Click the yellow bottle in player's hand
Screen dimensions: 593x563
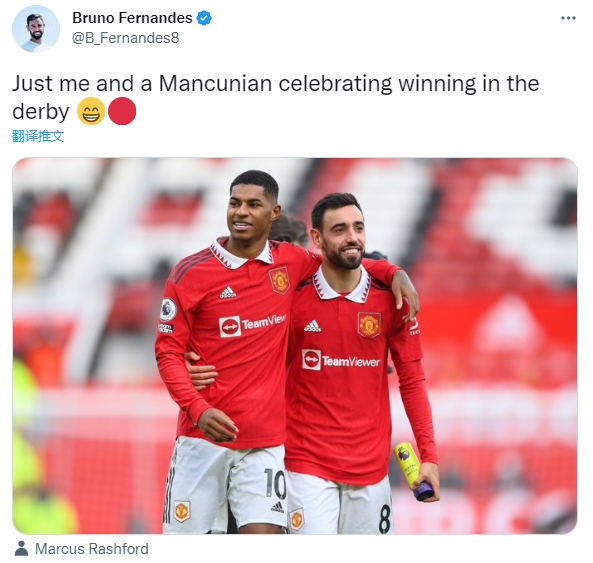tap(413, 471)
